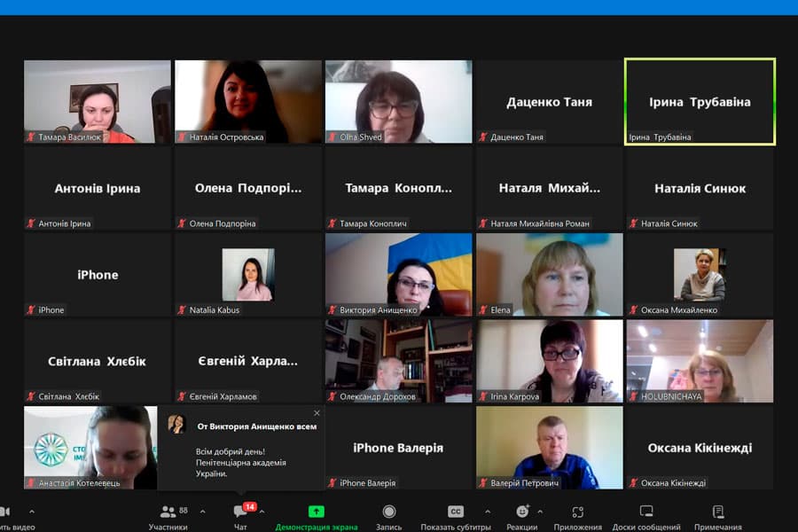The image size is (798, 532).
Task: Click muted mic icon of Irina Karpova
Action: click(x=483, y=396)
